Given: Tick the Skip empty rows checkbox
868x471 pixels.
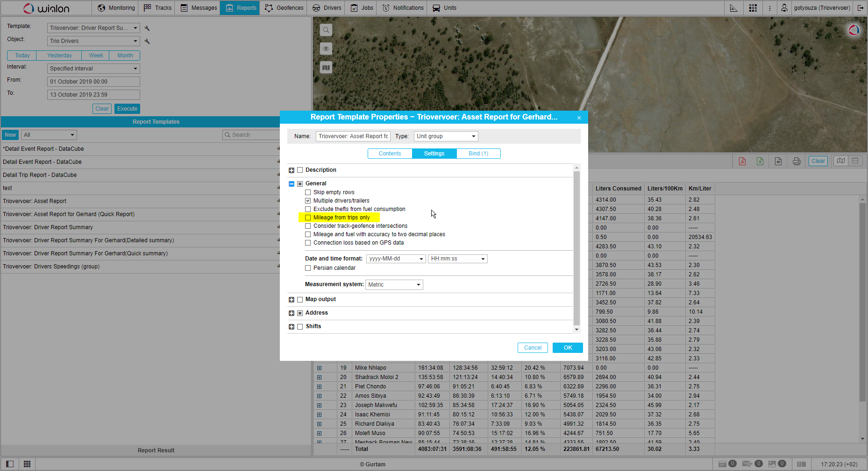Looking at the screenshot, I should (x=308, y=192).
